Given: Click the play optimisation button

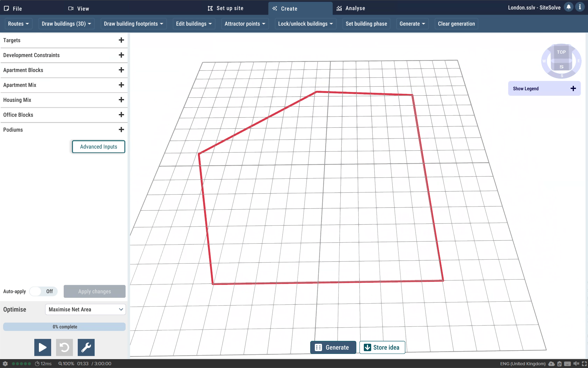Looking at the screenshot, I should 43,347.
